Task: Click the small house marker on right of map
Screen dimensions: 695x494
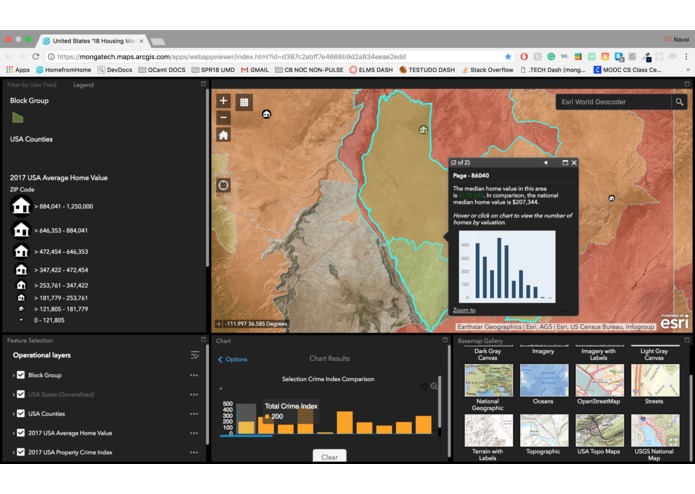Action: click(612, 198)
